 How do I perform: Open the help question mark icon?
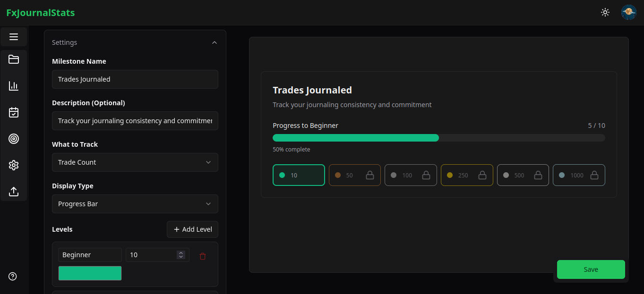pyautogui.click(x=13, y=277)
